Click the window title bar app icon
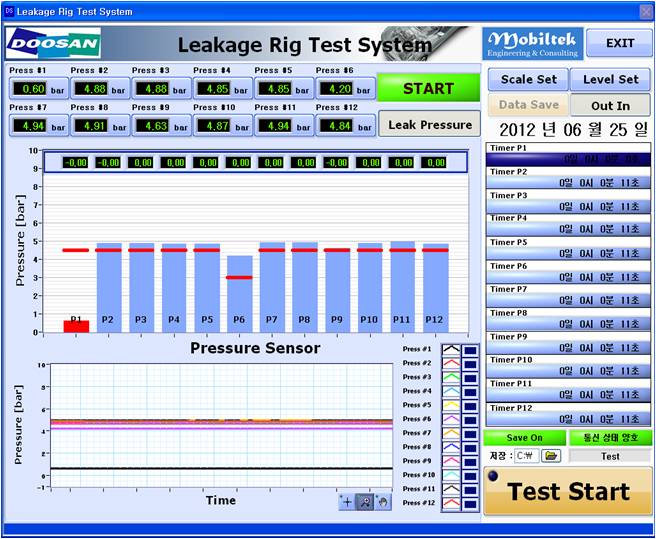 click(x=9, y=10)
